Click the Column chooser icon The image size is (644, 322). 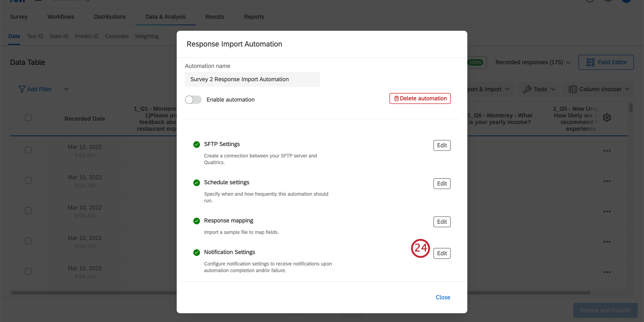[x=572, y=89]
